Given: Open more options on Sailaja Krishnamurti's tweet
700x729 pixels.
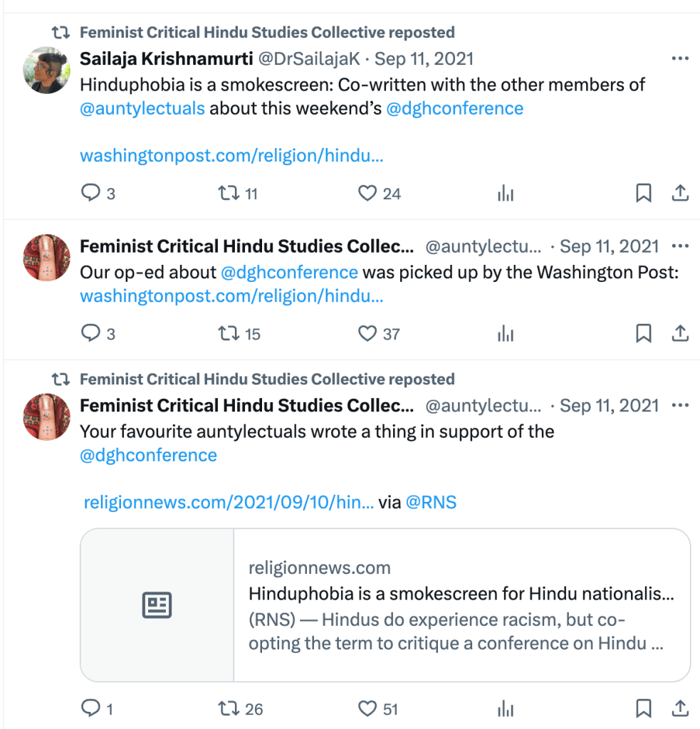Looking at the screenshot, I should click(x=680, y=58).
